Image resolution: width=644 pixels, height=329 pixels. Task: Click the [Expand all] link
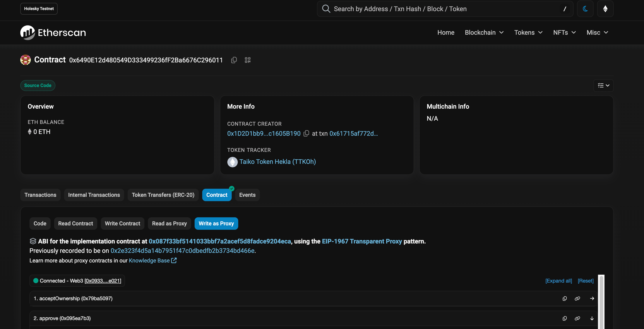point(558,281)
